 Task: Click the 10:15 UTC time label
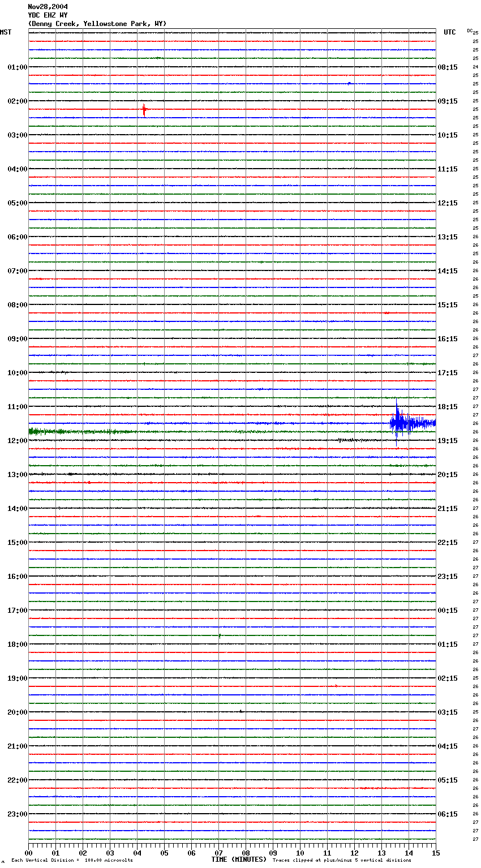pos(448,135)
